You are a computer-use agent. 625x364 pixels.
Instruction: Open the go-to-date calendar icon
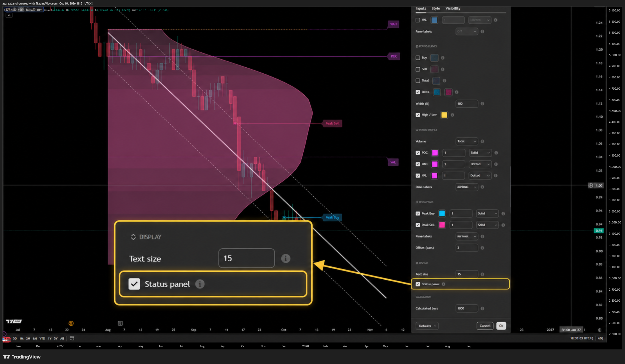[72, 338]
